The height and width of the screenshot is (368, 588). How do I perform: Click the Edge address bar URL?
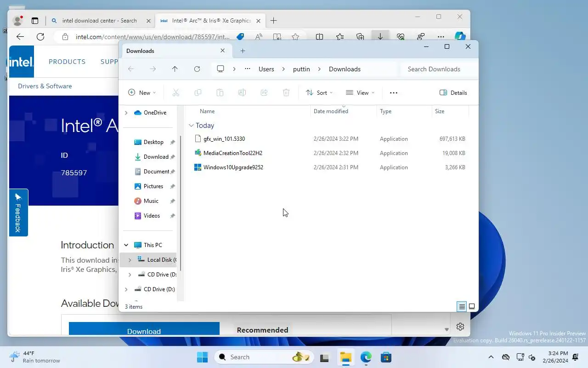pos(153,37)
